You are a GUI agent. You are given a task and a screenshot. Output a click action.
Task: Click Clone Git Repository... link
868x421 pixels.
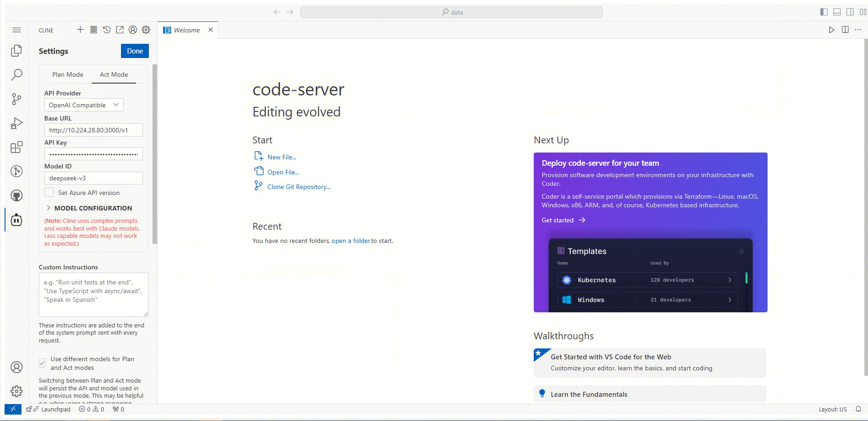pos(299,187)
